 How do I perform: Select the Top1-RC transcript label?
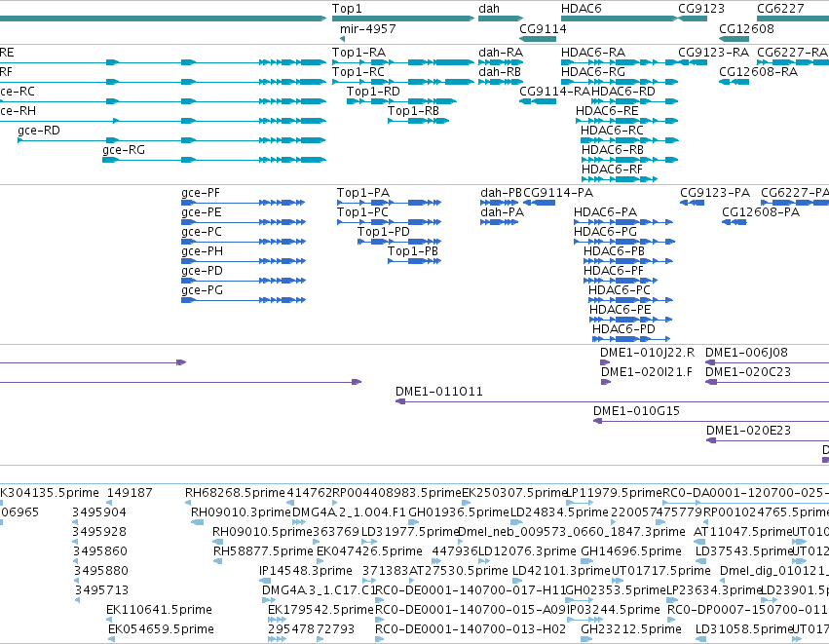point(358,71)
